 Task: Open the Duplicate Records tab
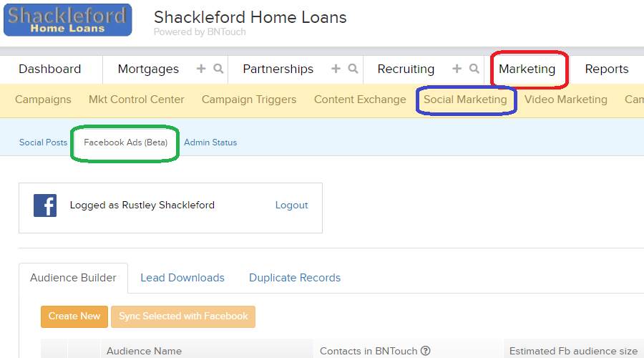pyautogui.click(x=295, y=278)
